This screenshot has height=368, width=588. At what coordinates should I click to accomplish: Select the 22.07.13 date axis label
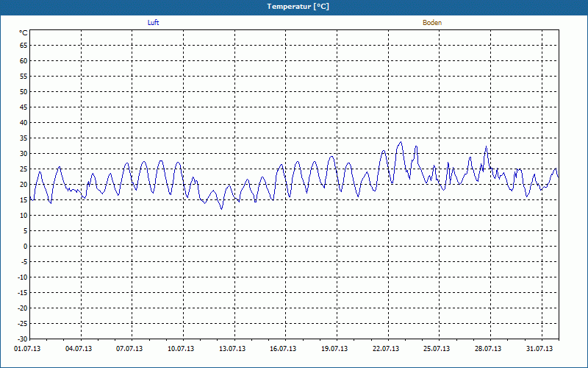[x=386, y=349]
